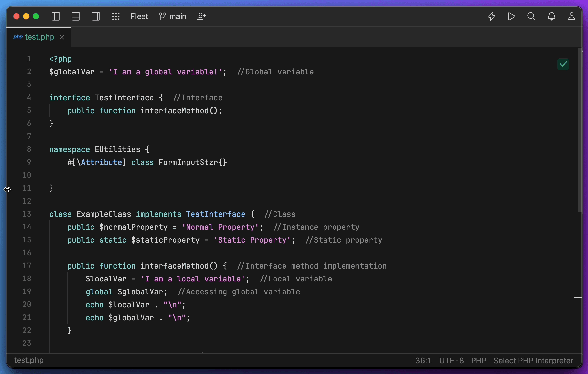The image size is (588, 374).
Task: Click the //Global variable comment
Action: [275, 72]
